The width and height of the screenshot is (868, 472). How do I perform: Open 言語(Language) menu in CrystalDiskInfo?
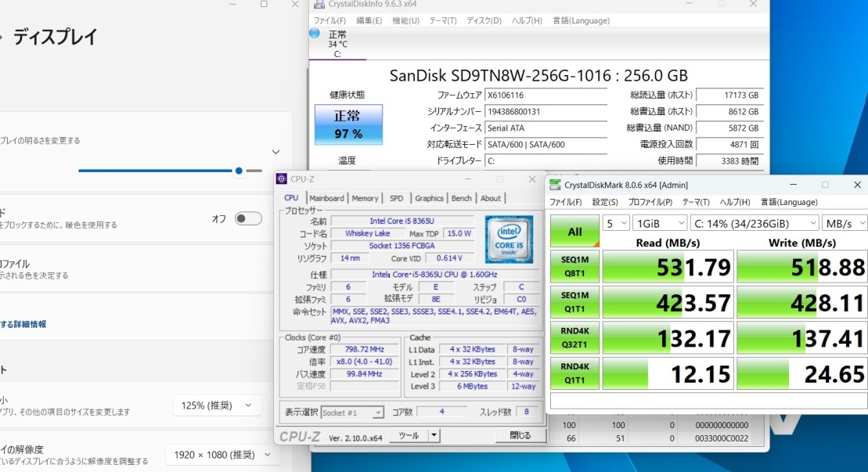(x=582, y=20)
